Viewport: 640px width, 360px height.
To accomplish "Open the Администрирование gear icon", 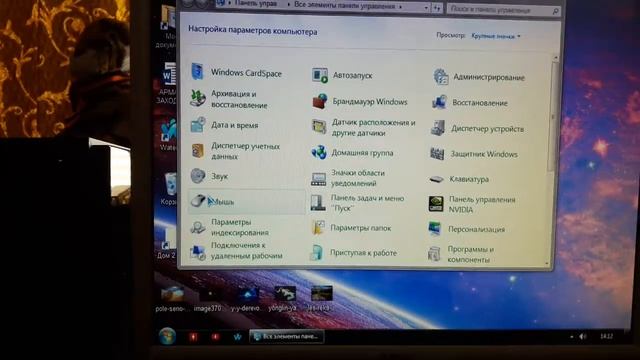I will click(x=441, y=77).
